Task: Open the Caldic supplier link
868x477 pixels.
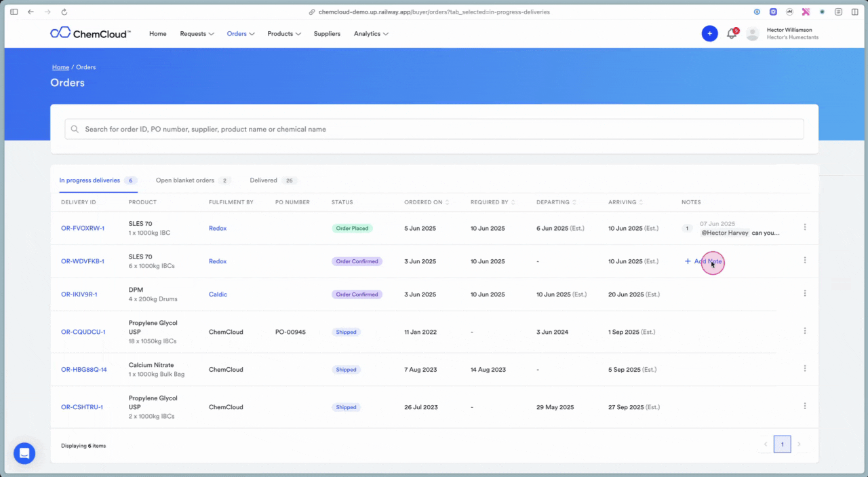Action: pyautogui.click(x=218, y=294)
